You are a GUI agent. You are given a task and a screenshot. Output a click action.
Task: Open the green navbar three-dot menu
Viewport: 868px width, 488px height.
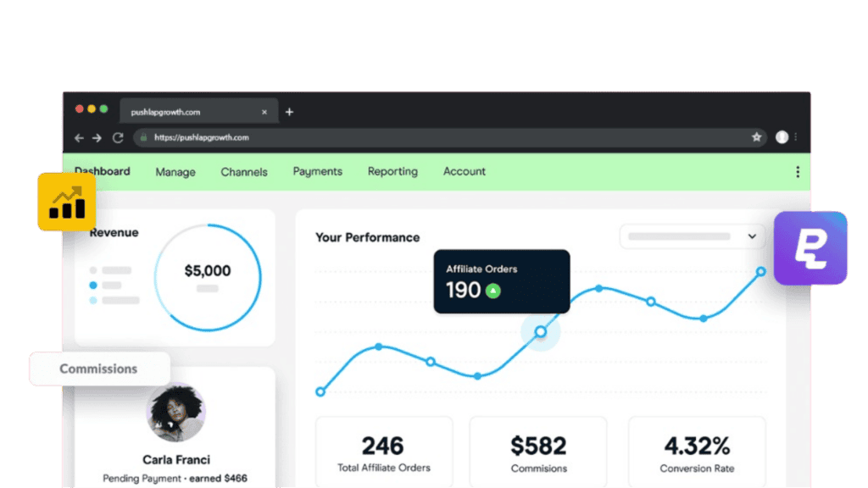pyautogui.click(x=797, y=172)
